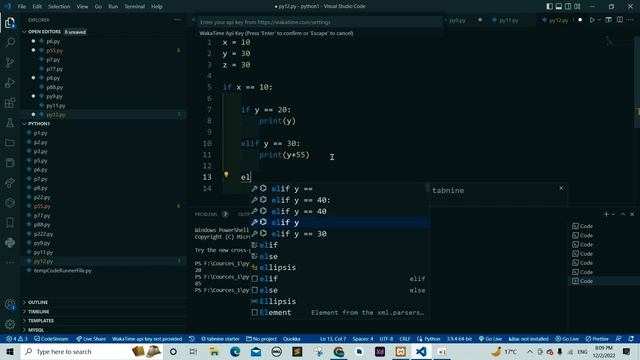Click 'WakaTime api key not provided' status
The image size is (640, 360).
147,339
